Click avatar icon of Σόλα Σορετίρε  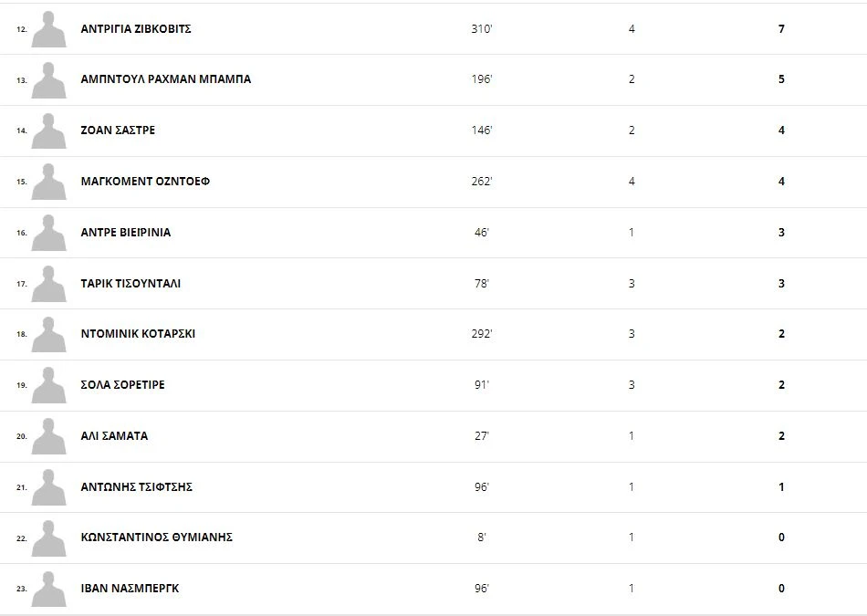point(48,385)
